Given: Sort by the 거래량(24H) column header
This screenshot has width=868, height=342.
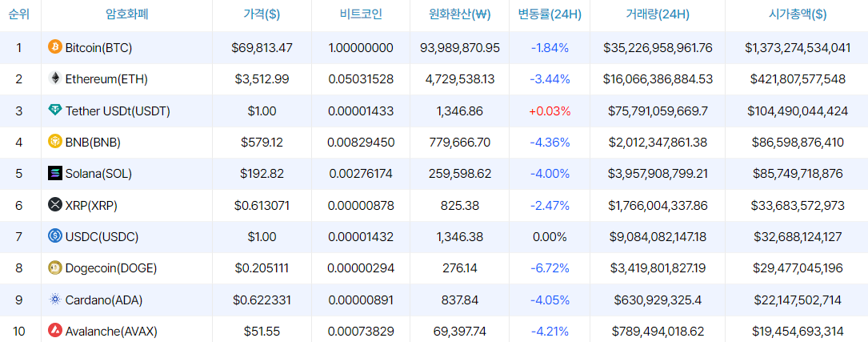Looking at the screenshot, I should [x=658, y=14].
